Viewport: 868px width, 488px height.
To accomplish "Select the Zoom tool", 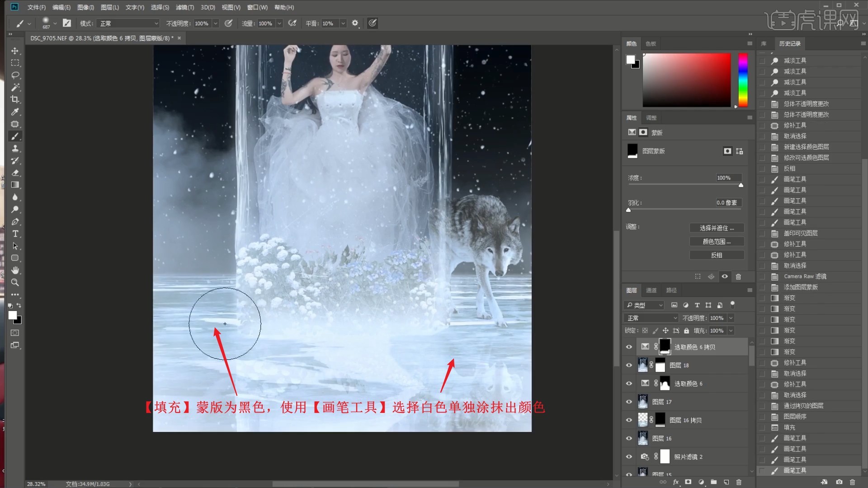I will (15, 282).
